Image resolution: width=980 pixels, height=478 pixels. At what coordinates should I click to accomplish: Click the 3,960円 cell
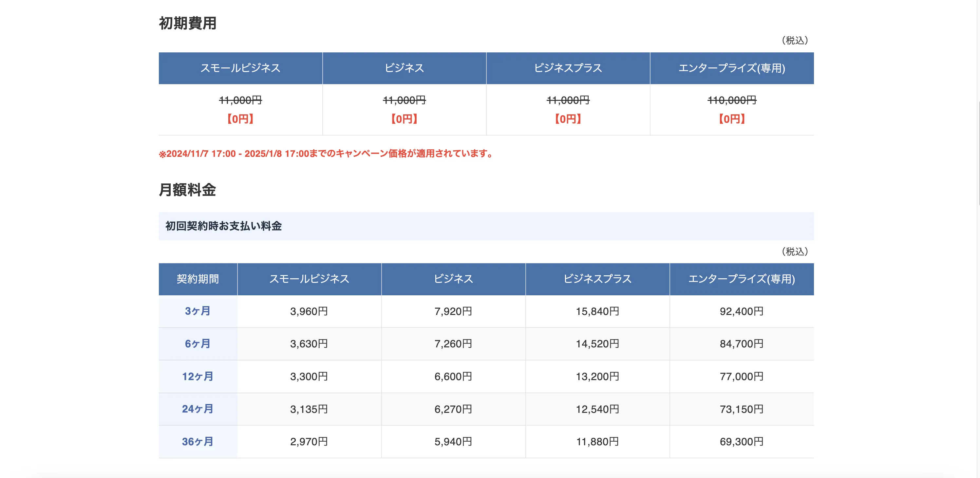click(309, 311)
